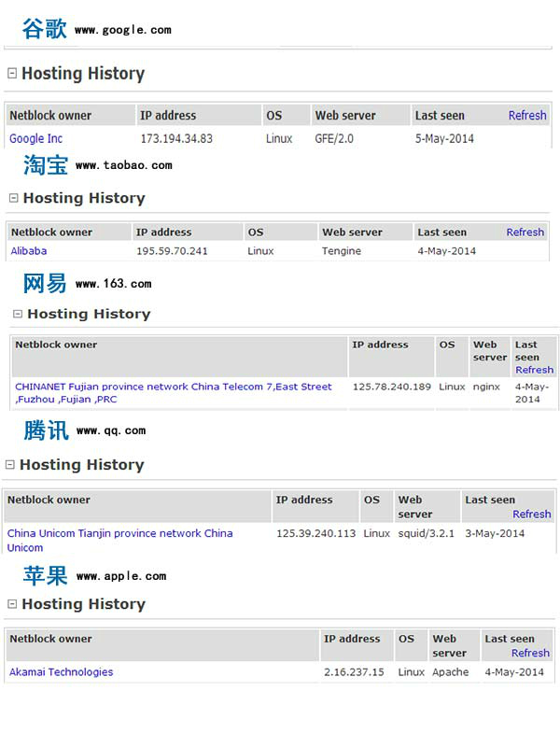This screenshot has width=560, height=747.
Task: Open the Google Inc netblock owner link
Action: 36,138
